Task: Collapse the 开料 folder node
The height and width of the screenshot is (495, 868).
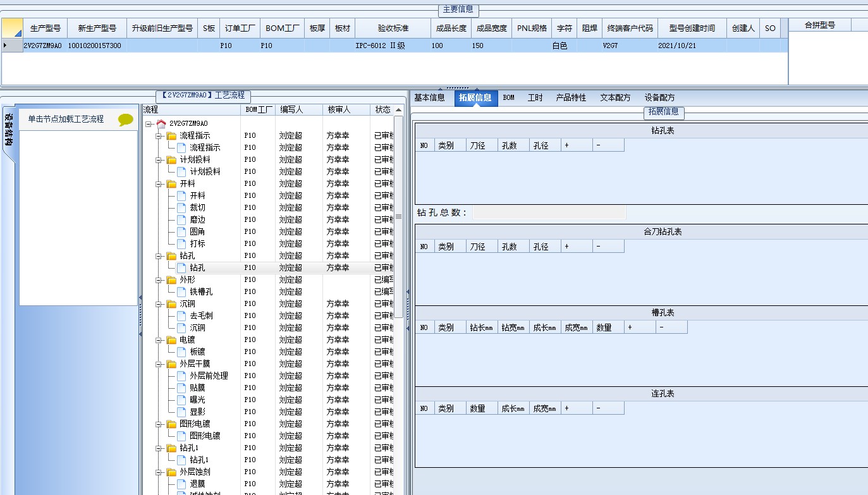Action: point(159,184)
